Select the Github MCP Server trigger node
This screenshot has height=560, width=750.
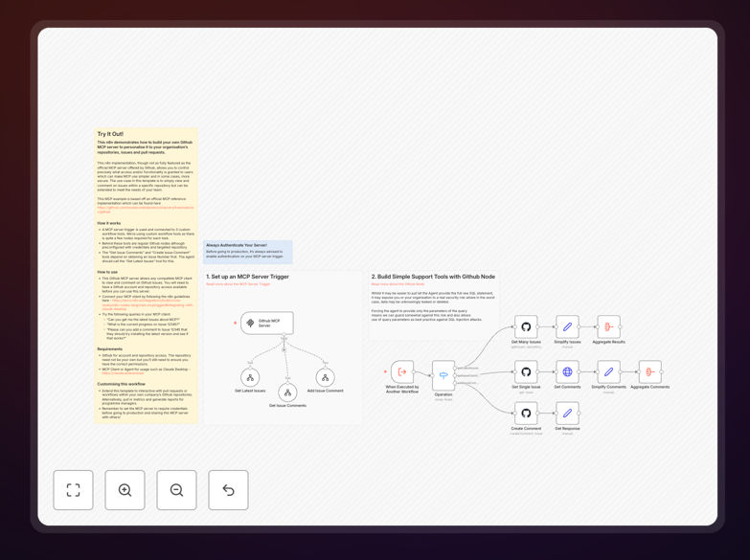267,323
